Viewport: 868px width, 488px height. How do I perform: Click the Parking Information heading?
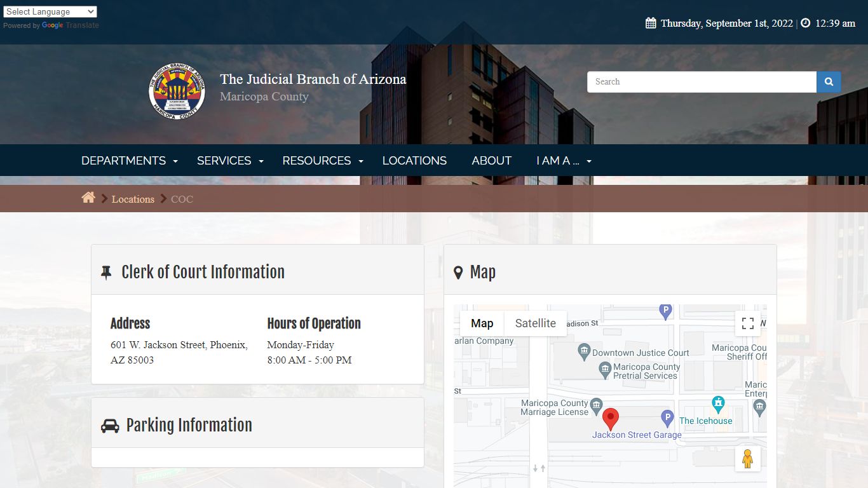[189, 425]
